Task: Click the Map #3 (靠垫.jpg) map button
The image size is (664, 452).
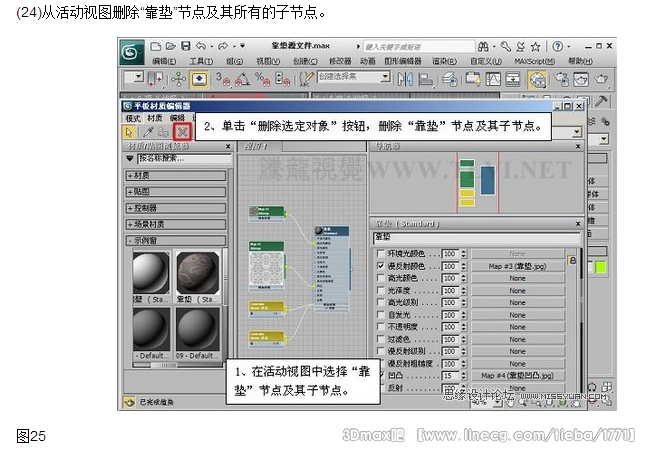Action: pos(517,266)
